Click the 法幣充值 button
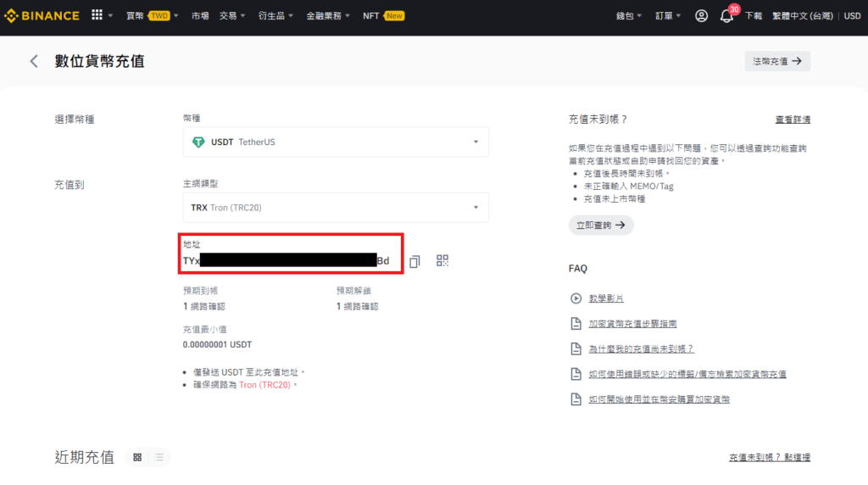 777,61
